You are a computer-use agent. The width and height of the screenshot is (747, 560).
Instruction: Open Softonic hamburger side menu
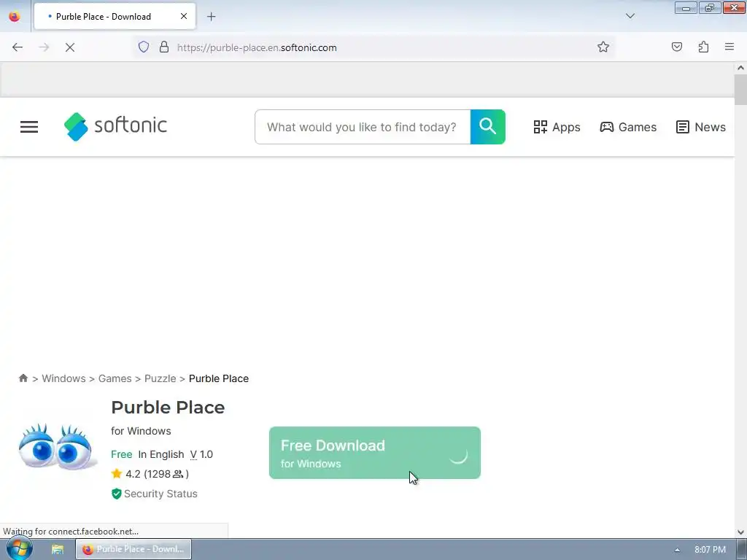[29, 127]
